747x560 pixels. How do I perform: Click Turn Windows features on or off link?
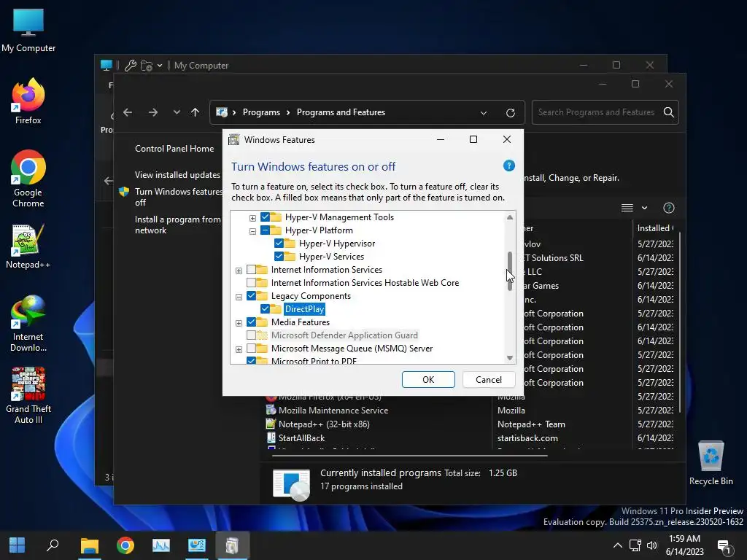[179, 197]
